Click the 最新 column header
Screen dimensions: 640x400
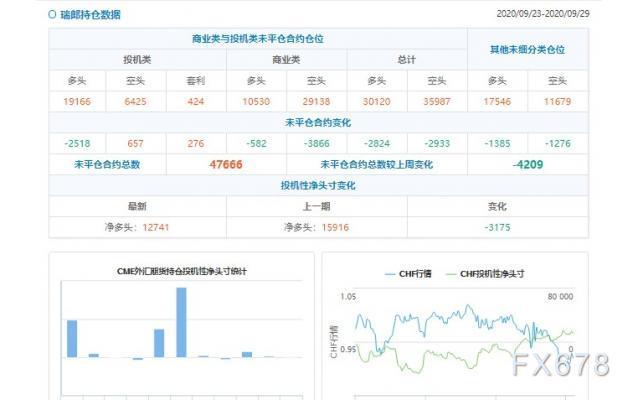tap(137, 207)
